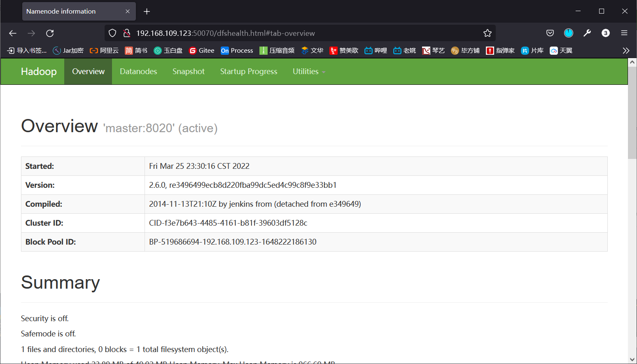Open the 琴艺 bookmark
Screen dimensions: 637x364
pyautogui.click(x=434, y=51)
